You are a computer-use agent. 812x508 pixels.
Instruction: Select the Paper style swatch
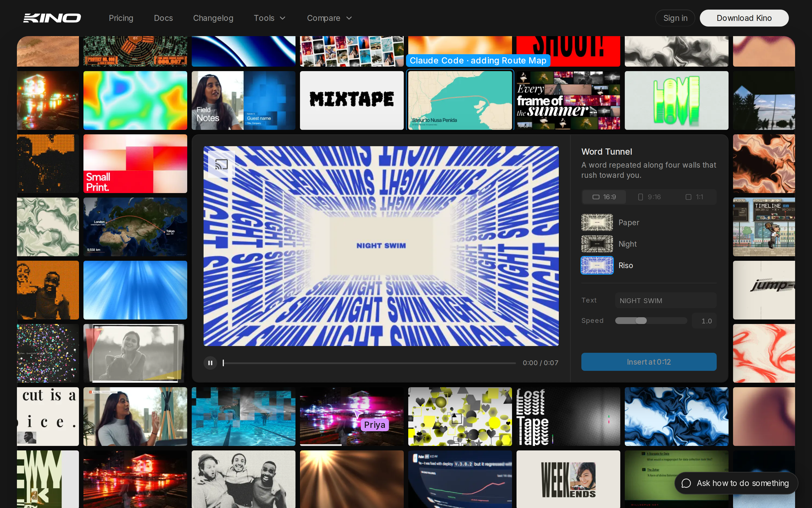click(x=597, y=222)
